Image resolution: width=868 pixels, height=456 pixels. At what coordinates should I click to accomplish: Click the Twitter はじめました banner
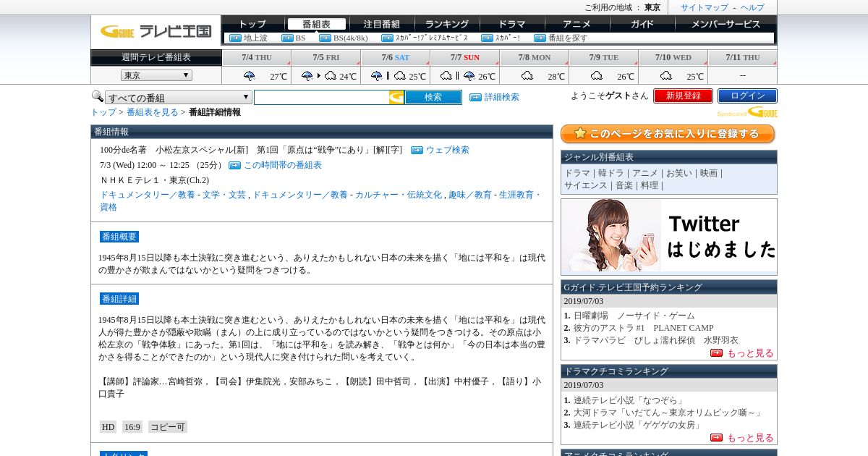click(x=669, y=236)
